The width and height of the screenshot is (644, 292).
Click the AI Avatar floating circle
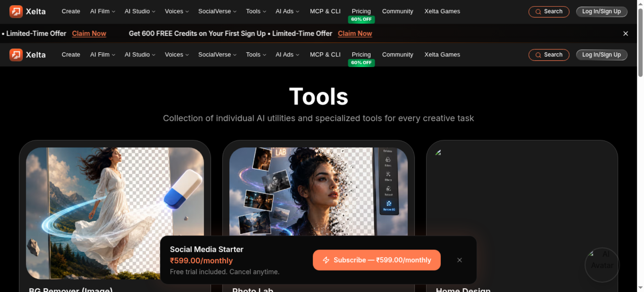602,265
